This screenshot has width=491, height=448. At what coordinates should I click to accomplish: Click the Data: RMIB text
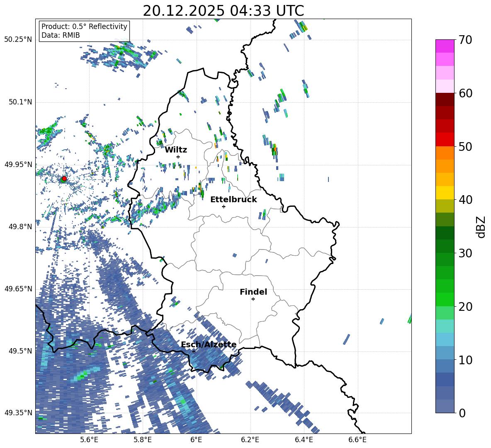tap(61, 35)
